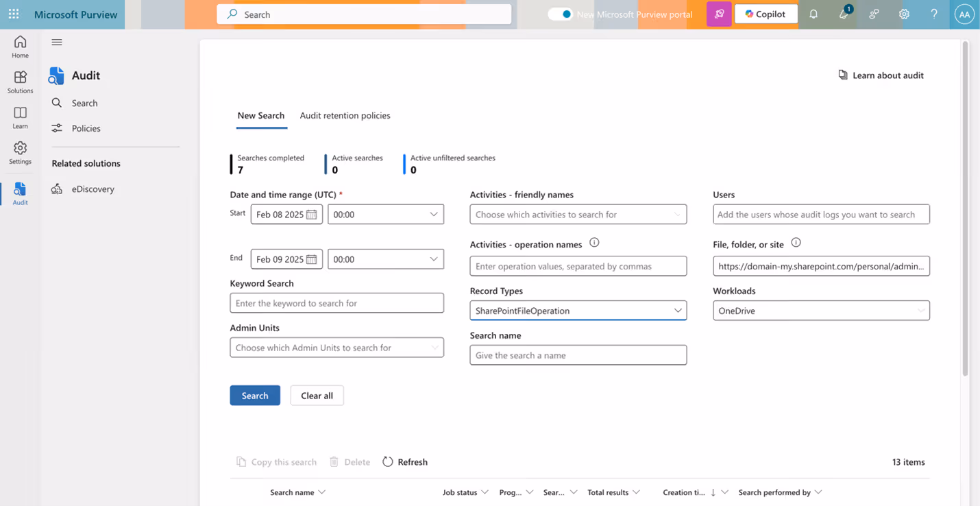Click the Settings icon in the left rail
This screenshot has height=506, width=980.
[20, 152]
